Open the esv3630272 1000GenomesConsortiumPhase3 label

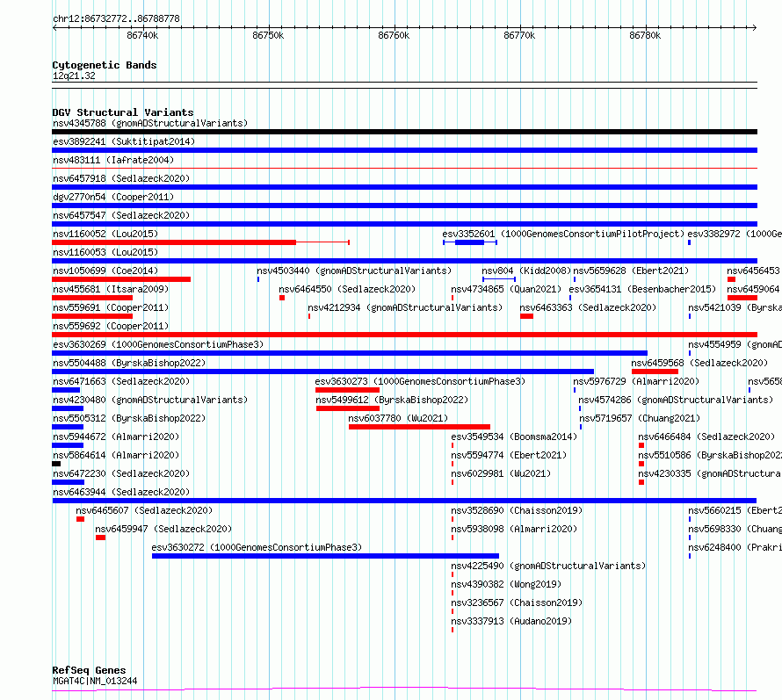coord(257,547)
